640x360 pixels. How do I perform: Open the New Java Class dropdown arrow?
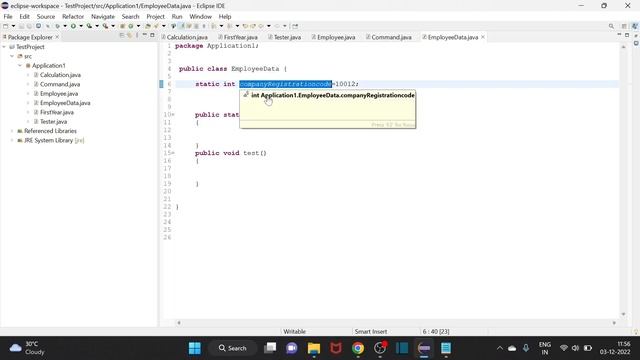138,26
